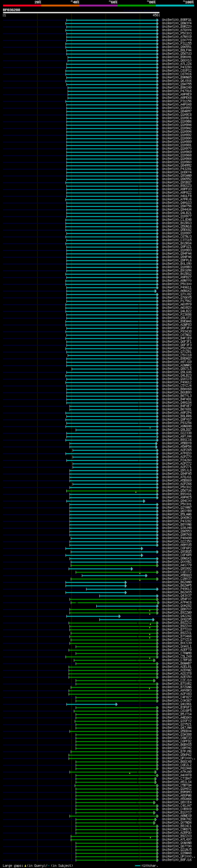Image resolution: width=197 pixels, height=868 pixels.
Task: Open hit UniRef100_P93254
Action: [176, 423]
